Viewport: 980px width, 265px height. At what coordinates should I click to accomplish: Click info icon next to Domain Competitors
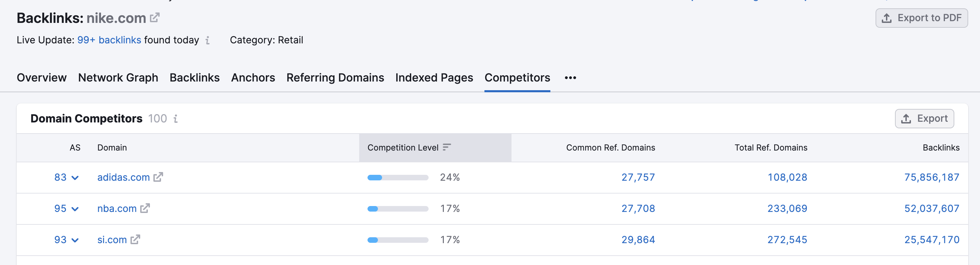[x=175, y=119]
